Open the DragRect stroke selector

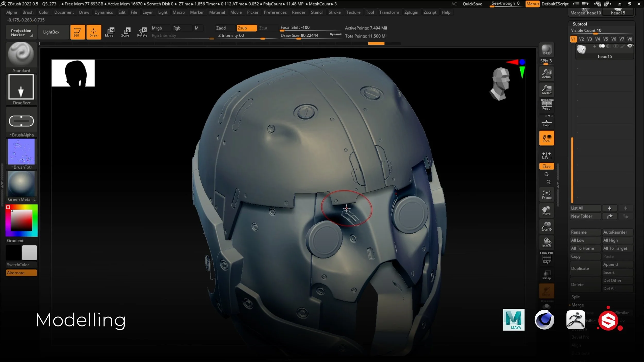pyautogui.click(x=21, y=90)
